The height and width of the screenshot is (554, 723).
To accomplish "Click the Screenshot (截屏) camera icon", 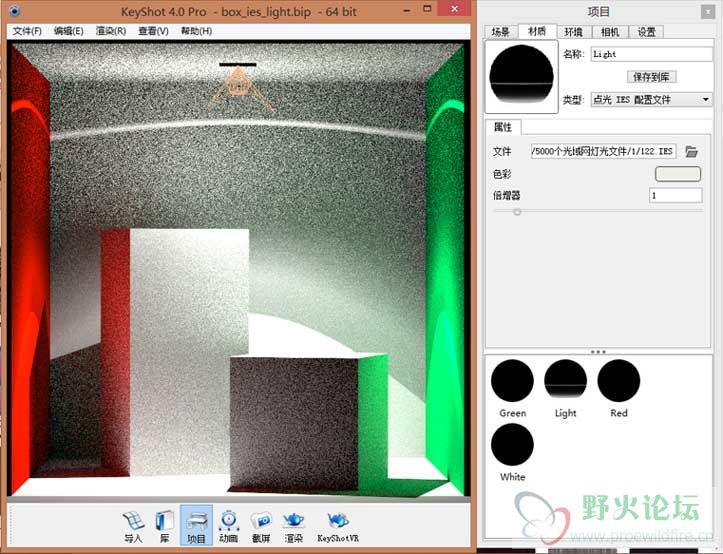I will [x=261, y=526].
